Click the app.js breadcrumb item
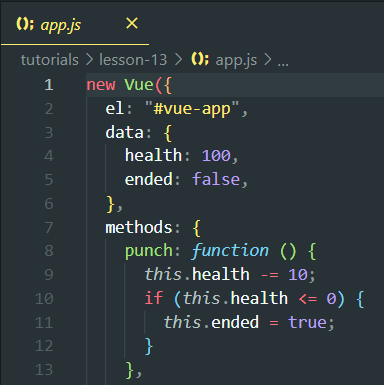The width and height of the screenshot is (384, 385). click(236, 61)
